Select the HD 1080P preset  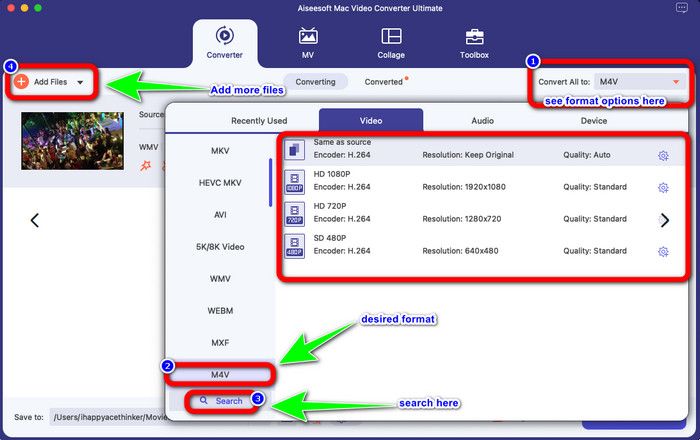[484, 181]
